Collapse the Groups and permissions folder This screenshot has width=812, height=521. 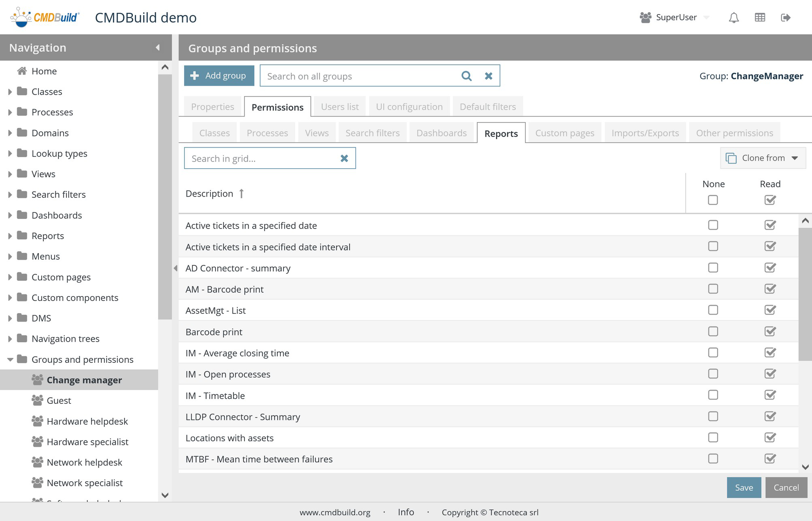click(10, 359)
